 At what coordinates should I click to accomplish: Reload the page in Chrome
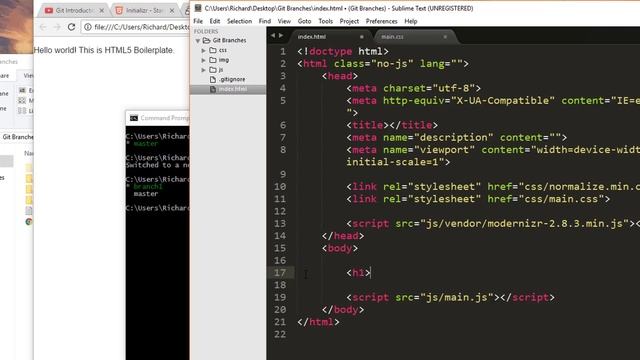point(71,27)
